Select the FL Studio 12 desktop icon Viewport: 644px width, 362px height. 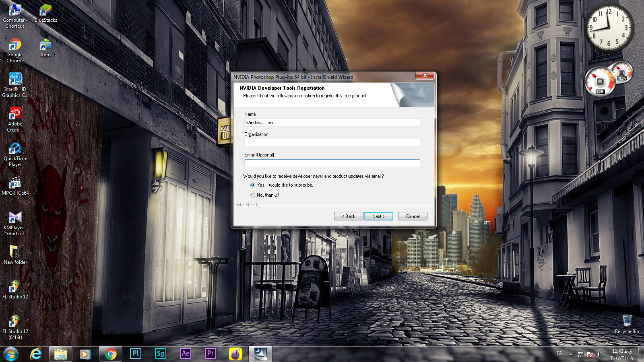click(x=15, y=290)
